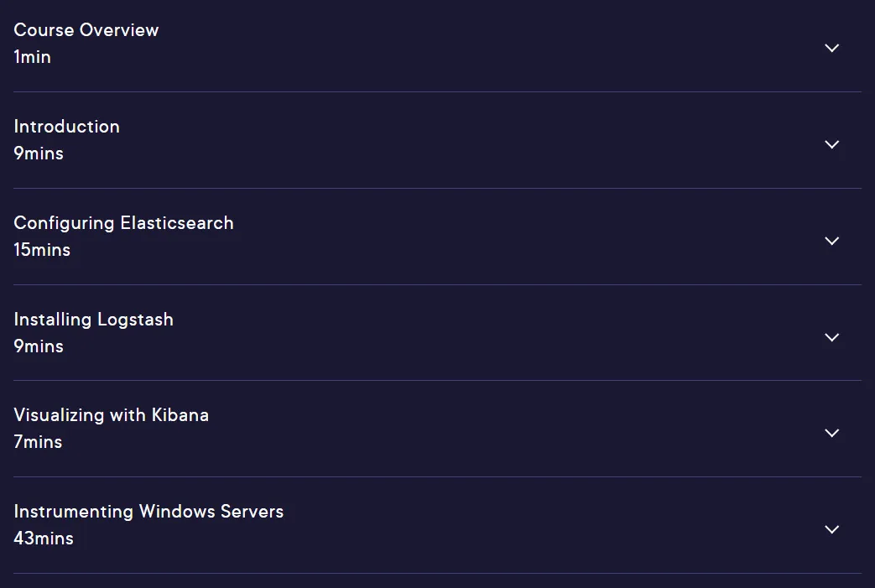Select the 15mins duration label

click(42, 250)
